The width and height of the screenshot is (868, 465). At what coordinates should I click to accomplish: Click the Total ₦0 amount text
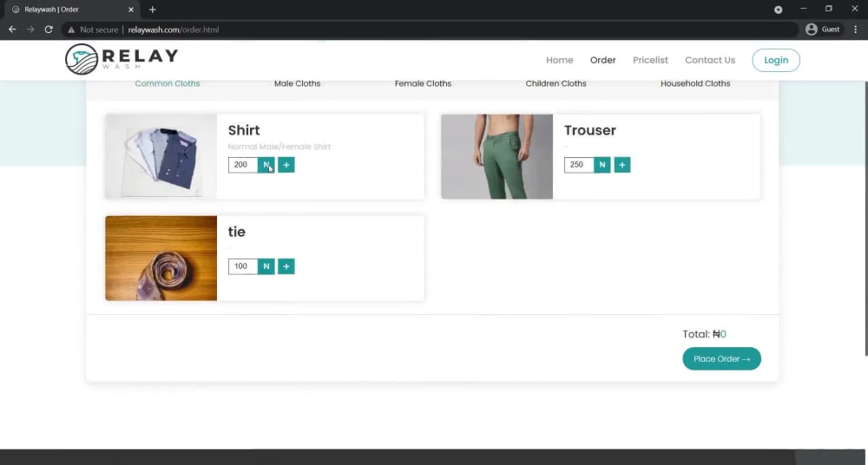point(705,334)
